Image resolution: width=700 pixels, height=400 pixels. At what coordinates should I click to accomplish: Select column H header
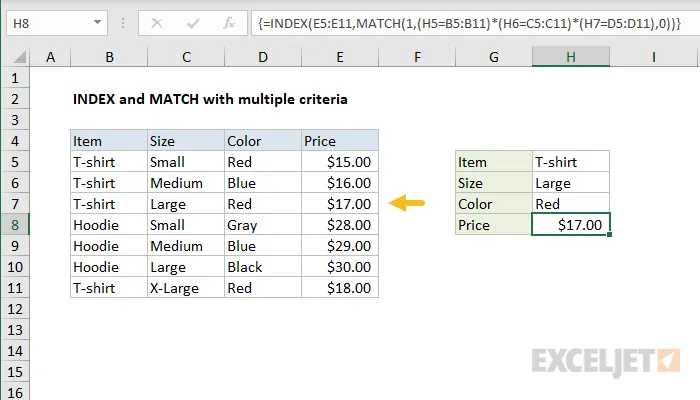click(x=571, y=59)
